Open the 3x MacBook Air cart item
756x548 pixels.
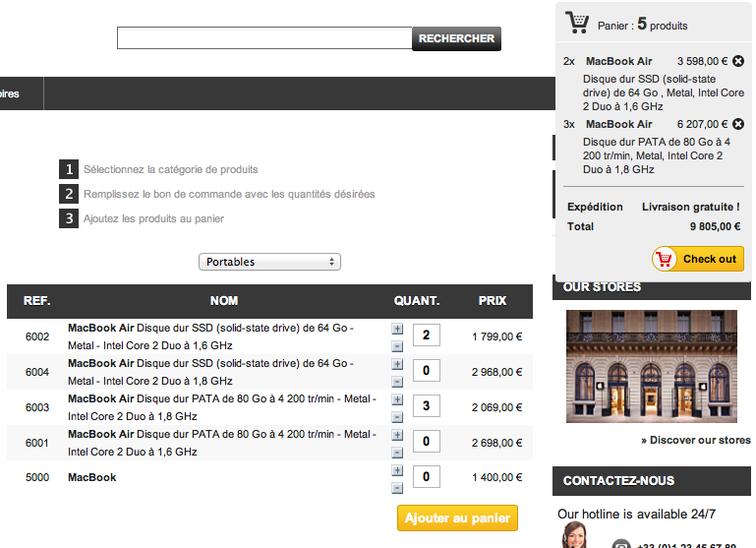pyautogui.click(x=618, y=124)
